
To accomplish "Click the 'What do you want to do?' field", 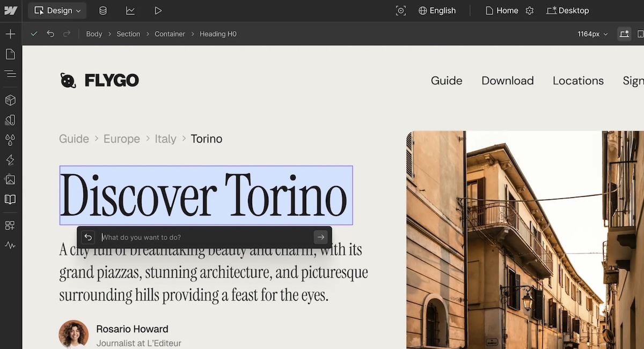I will (x=204, y=237).
